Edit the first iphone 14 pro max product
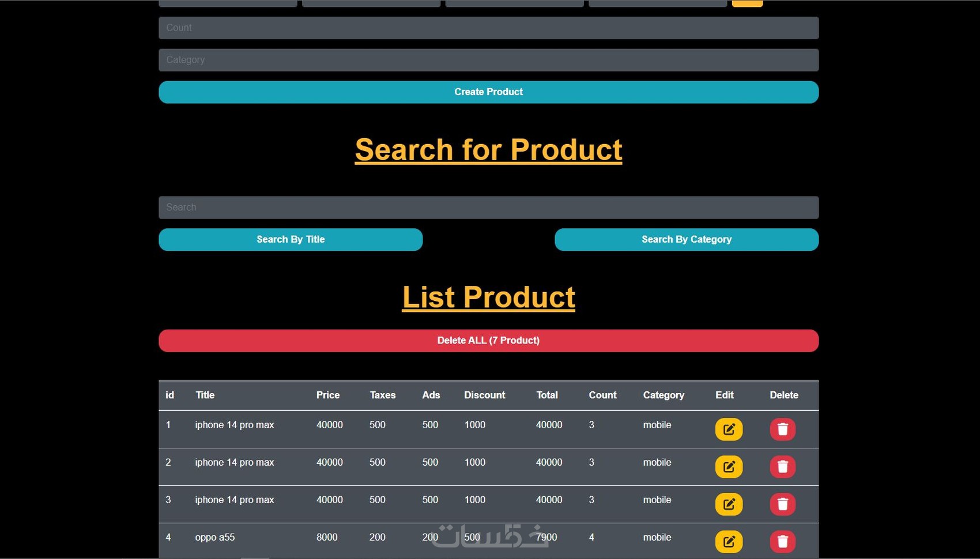The width and height of the screenshot is (980, 559). [729, 429]
